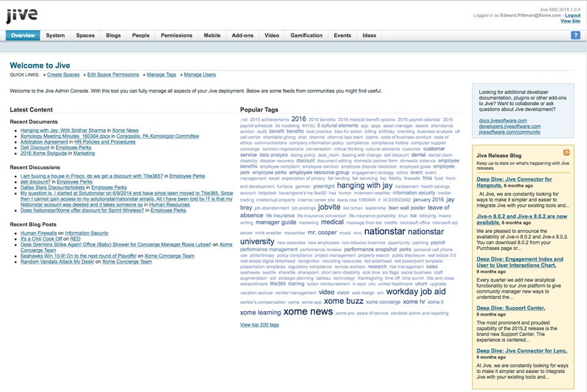Open the 'dell discount?' discussion
The image size is (587, 392).
35,181
